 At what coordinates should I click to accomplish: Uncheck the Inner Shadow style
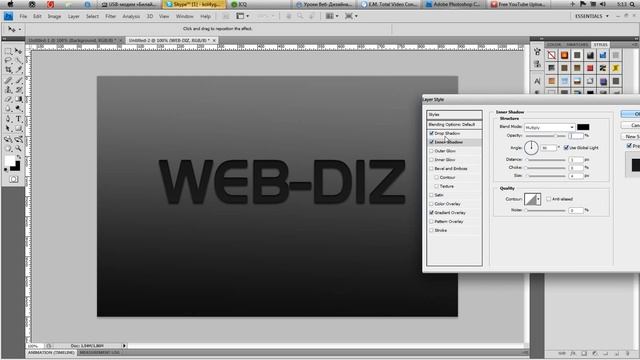[x=431, y=142]
